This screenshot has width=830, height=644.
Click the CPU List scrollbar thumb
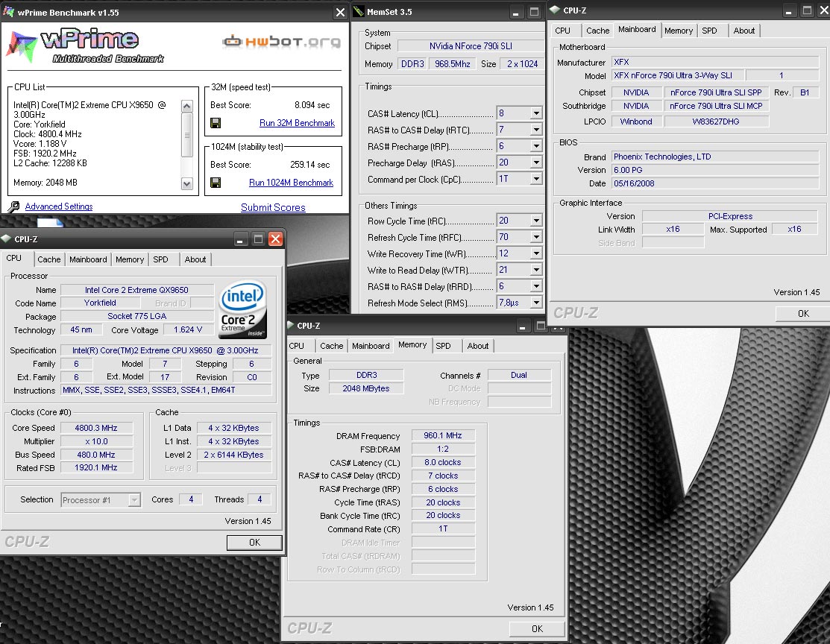point(187,135)
